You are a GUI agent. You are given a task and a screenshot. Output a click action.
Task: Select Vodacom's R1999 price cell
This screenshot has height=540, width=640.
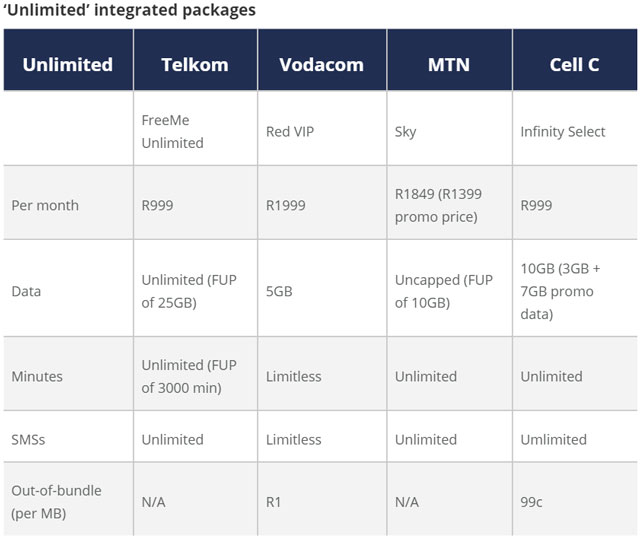[x=286, y=205]
